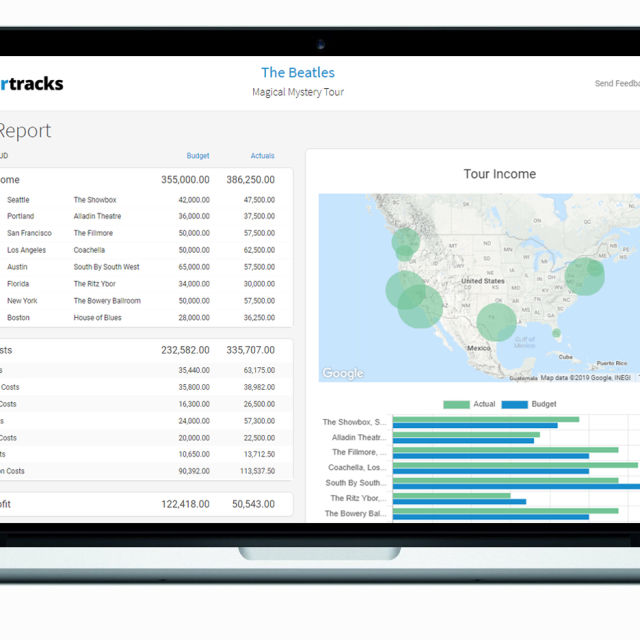640x640 pixels.
Task: Select the Boston city cell
Action: click(x=18, y=318)
